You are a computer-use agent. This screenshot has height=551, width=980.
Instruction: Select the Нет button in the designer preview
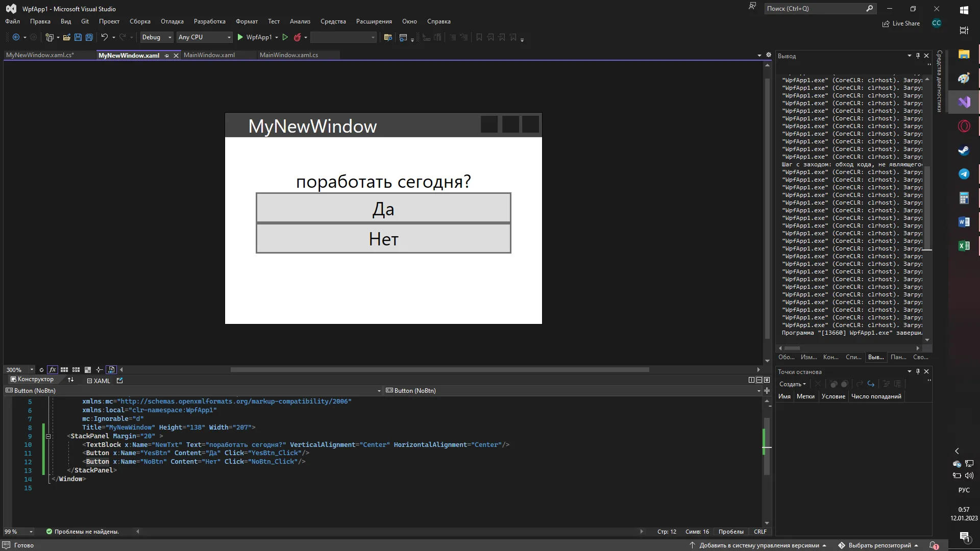pyautogui.click(x=383, y=238)
